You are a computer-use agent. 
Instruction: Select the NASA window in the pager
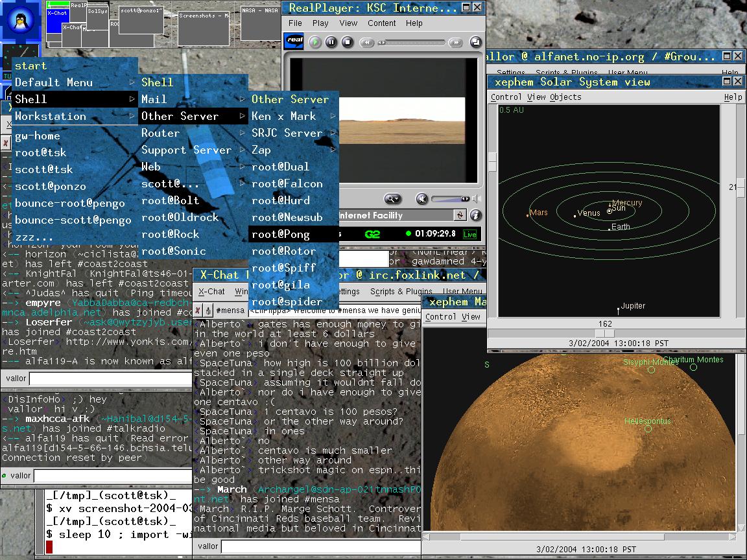pyautogui.click(x=261, y=23)
